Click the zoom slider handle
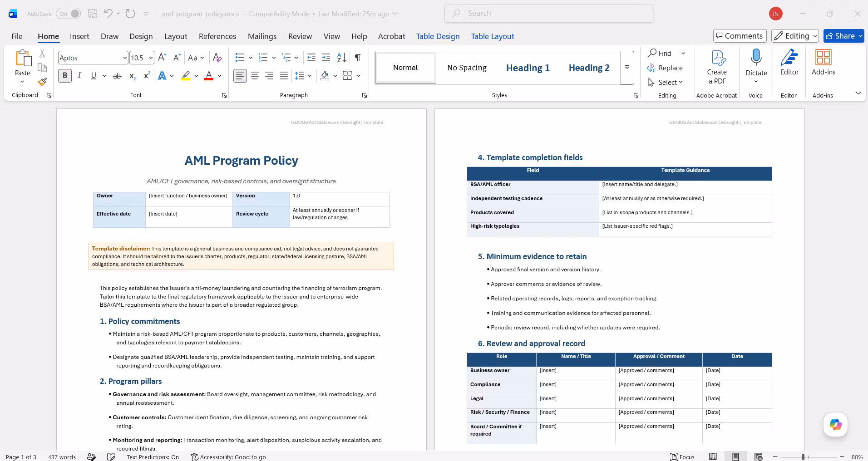The height and width of the screenshot is (461, 868). tap(803, 457)
